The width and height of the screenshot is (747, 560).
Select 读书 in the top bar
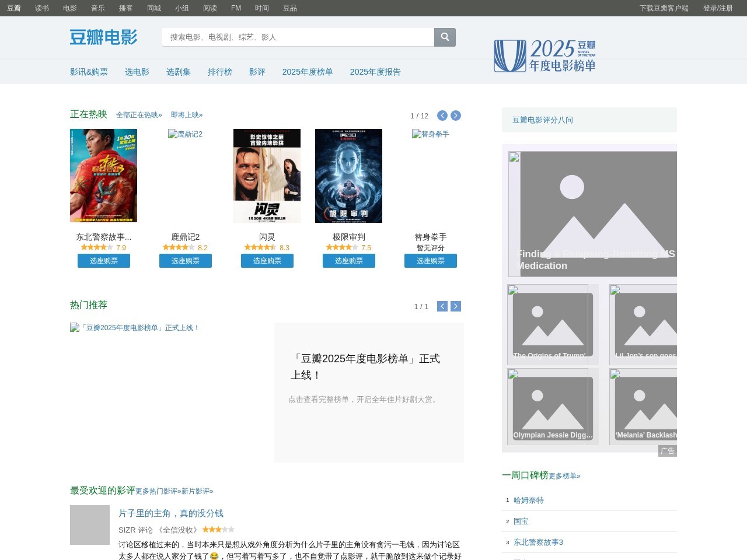(x=42, y=8)
